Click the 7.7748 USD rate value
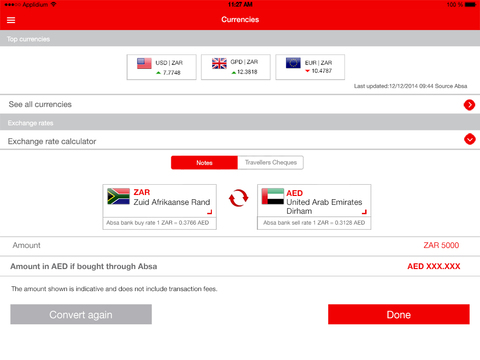Viewport: 480px width, 360px height. pos(172,73)
